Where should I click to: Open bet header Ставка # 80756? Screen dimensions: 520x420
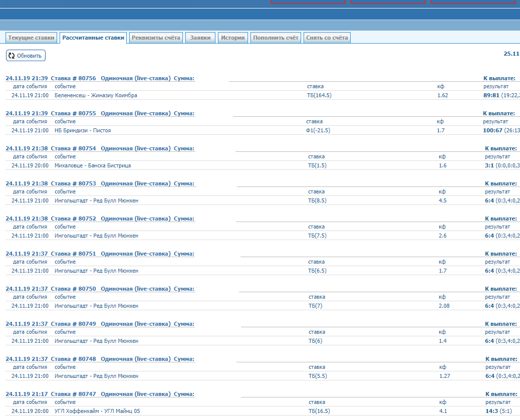click(x=73, y=78)
